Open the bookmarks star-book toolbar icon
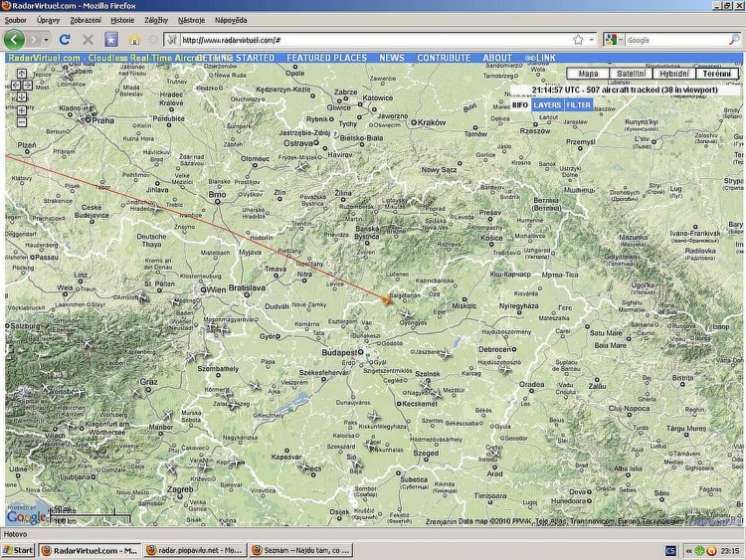Viewport: 746px width, 560px height. pyautogui.click(x=111, y=40)
